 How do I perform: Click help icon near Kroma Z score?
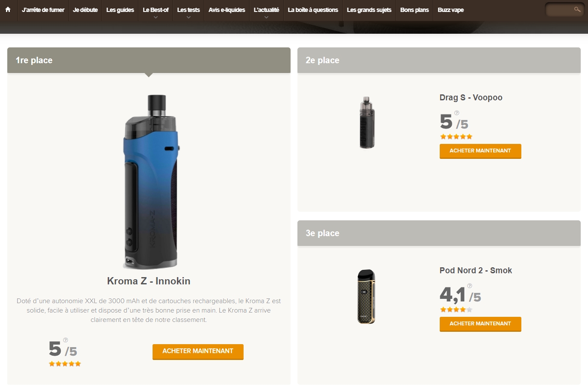[x=65, y=340]
